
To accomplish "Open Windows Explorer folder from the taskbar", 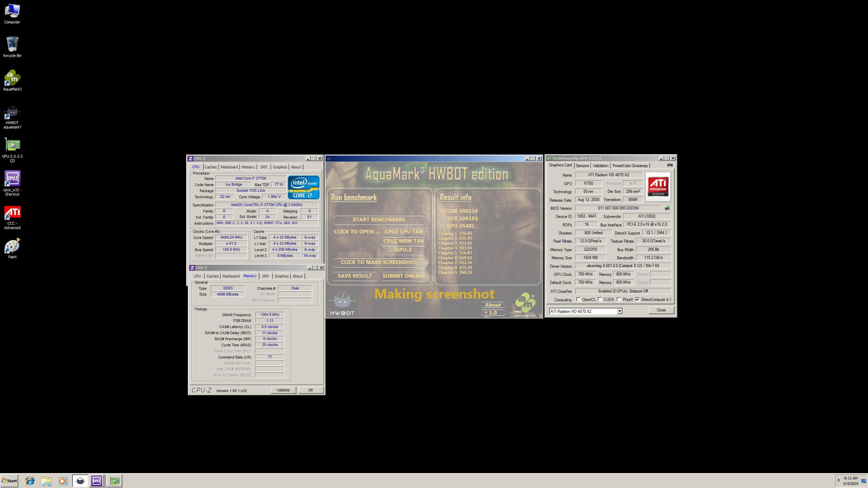I will [x=46, y=481].
